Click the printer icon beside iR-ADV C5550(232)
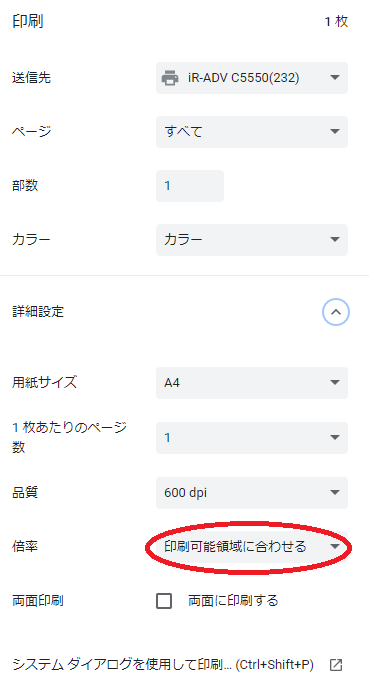 point(170,78)
